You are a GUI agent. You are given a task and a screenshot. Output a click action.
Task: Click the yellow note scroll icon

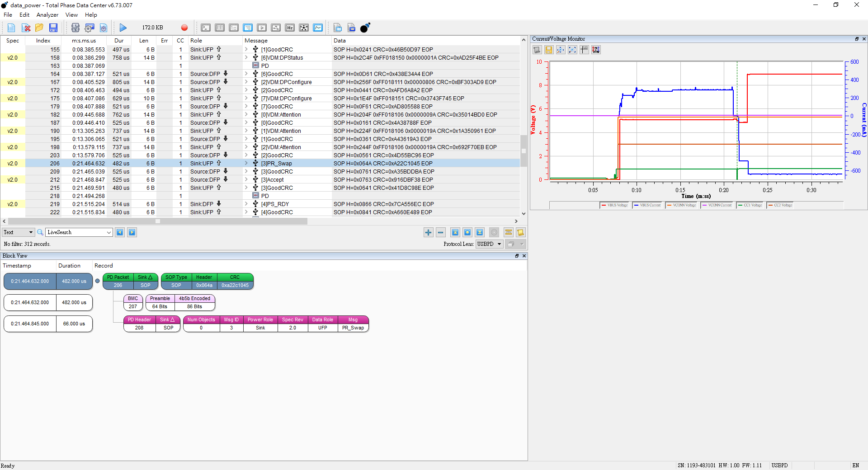coord(520,232)
